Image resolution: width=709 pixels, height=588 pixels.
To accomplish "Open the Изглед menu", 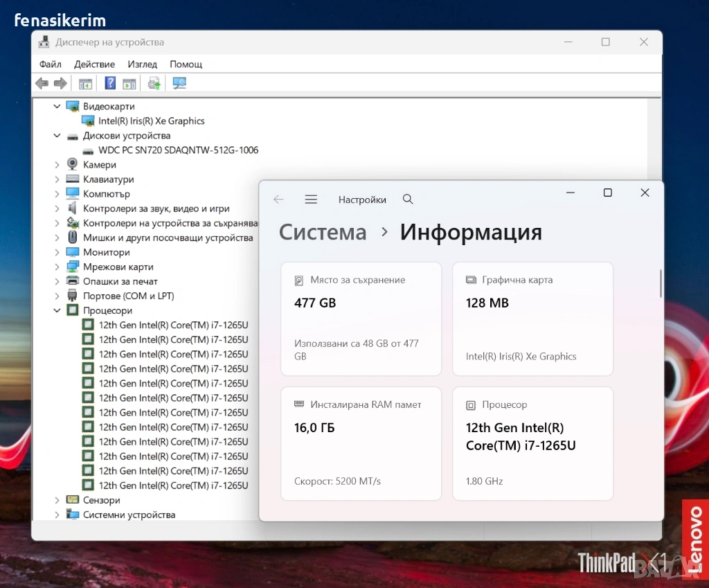I will tap(142, 64).
